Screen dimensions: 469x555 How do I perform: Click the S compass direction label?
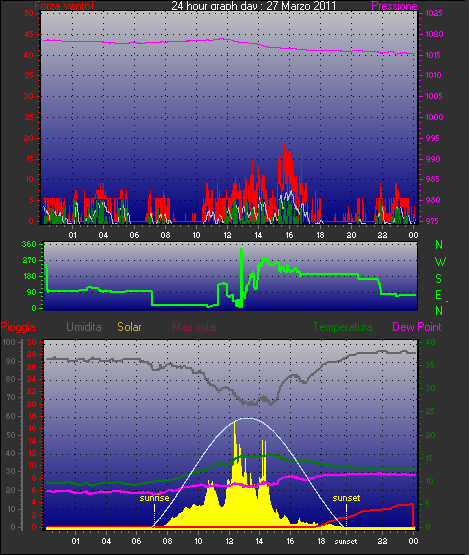(439, 279)
